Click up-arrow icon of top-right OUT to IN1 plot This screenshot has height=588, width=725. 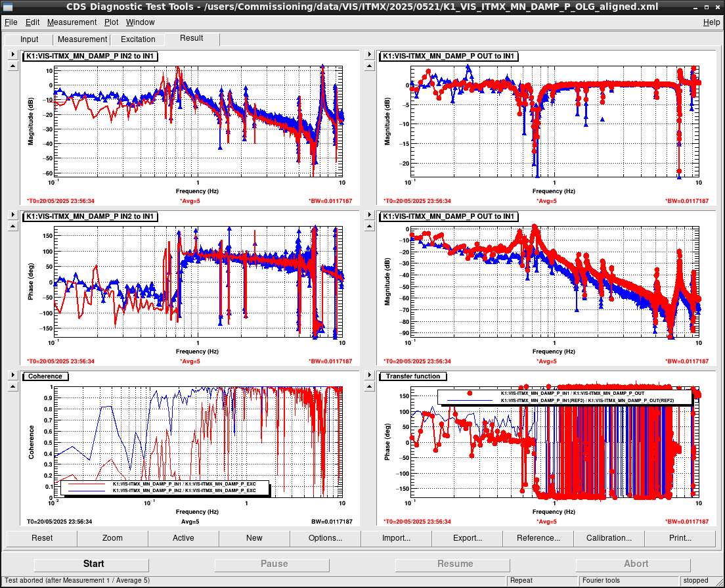click(369, 66)
